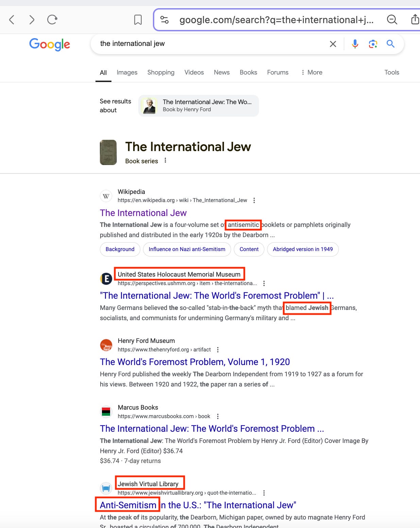420x528 pixels.
Task: Open three-dot menu for Jewish Virtual Library result
Action: [264, 493]
